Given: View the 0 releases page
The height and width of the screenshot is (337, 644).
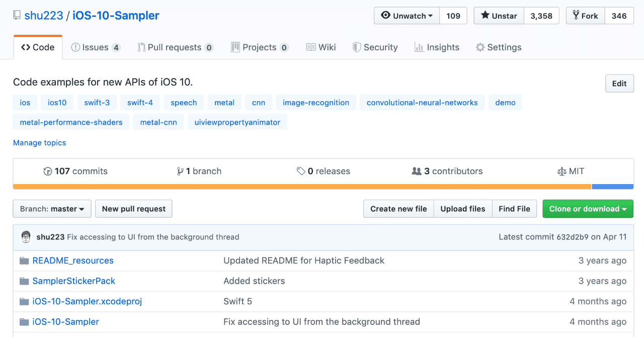Looking at the screenshot, I should pyautogui.click(x=324, y=172).
